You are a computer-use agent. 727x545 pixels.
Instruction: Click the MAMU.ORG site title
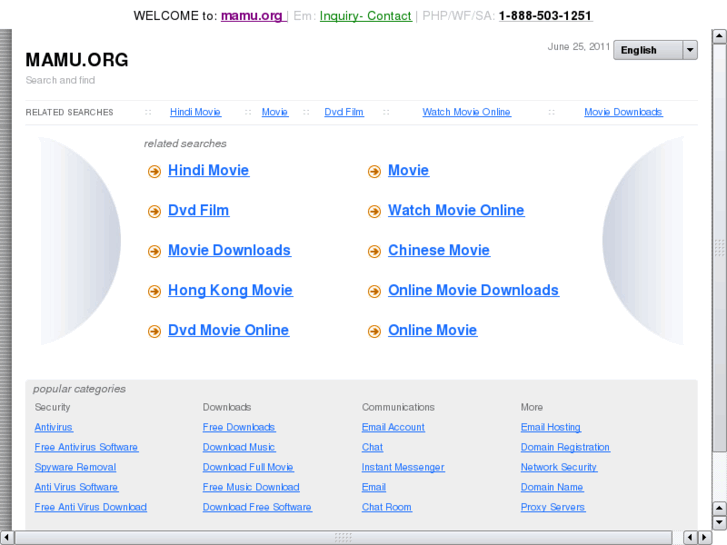[x=77, y=60]
